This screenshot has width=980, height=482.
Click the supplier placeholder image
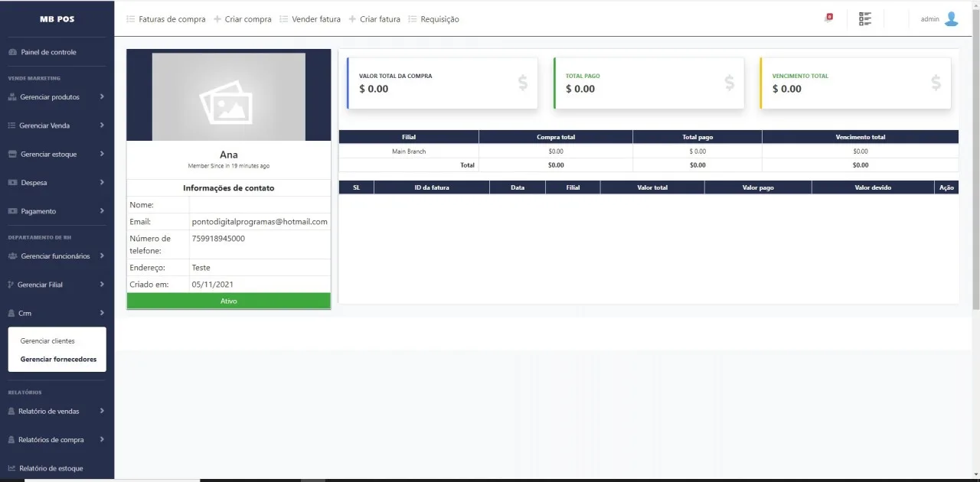(x=229, y=96)
